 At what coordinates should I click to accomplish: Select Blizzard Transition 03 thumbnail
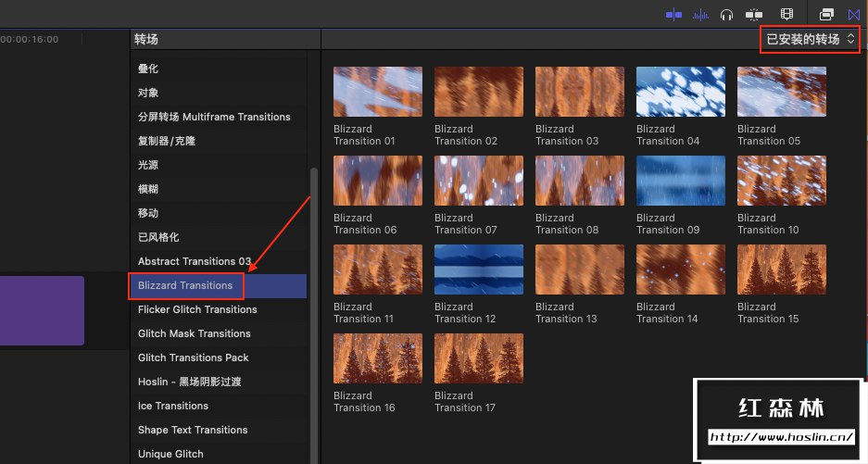click(580, 92)
